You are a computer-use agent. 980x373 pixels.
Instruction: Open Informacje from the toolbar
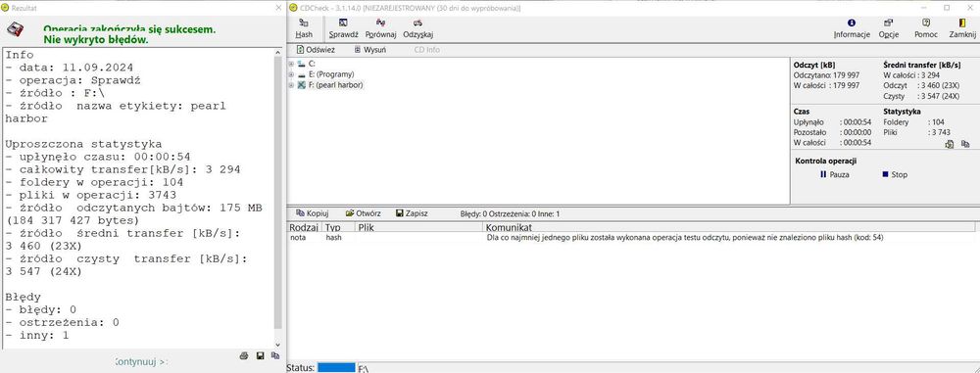[x=852, y=28]
